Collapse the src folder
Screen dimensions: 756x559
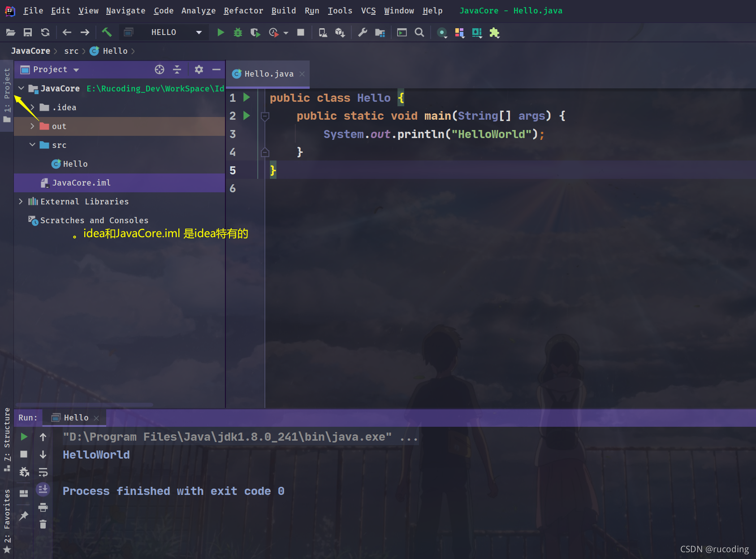tap(32, 145)
